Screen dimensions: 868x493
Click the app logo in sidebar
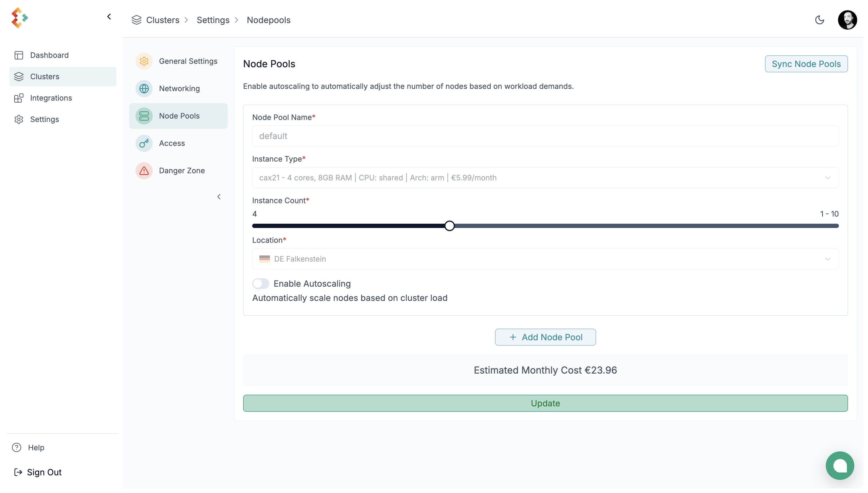coord(19,18)
